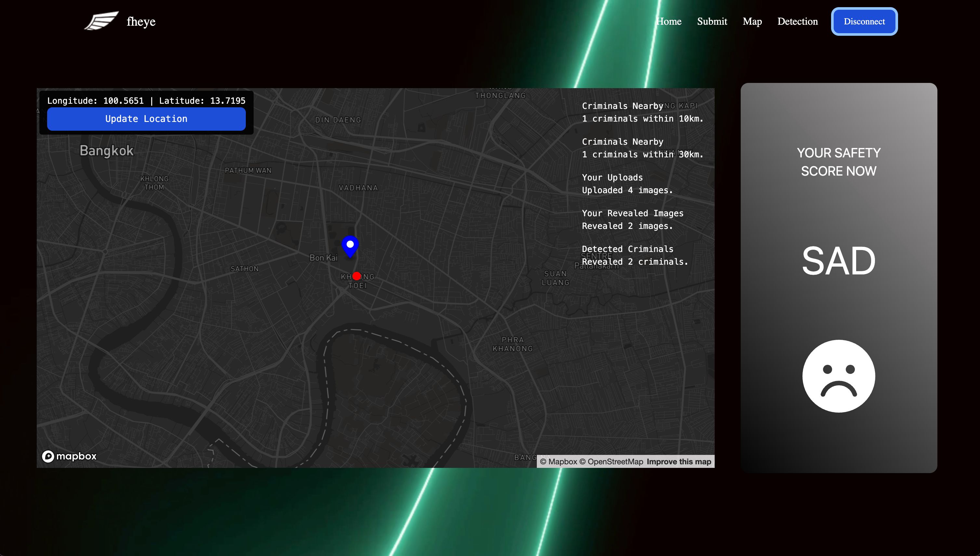Click the Improve this map link
The image size is (980, 556).
coord(679,461)
